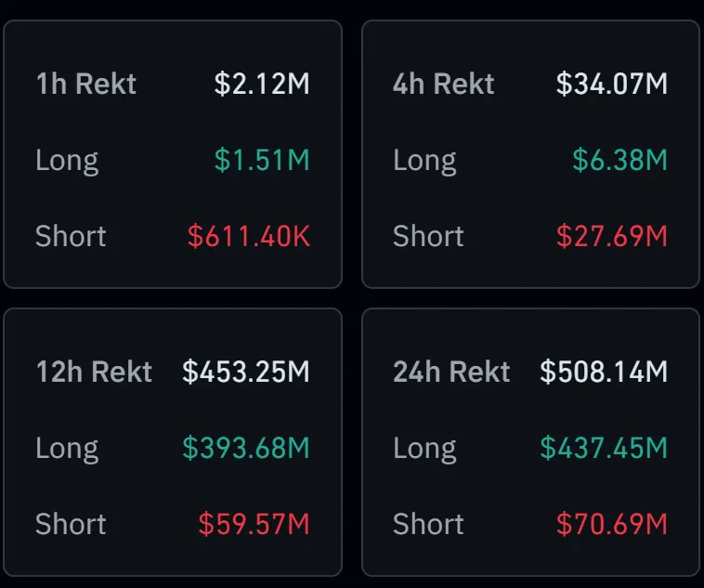The height and width of the screenshot is (588, 704).
Task: Click the $611.40K short liquidation amount
Action: point(249,236)
